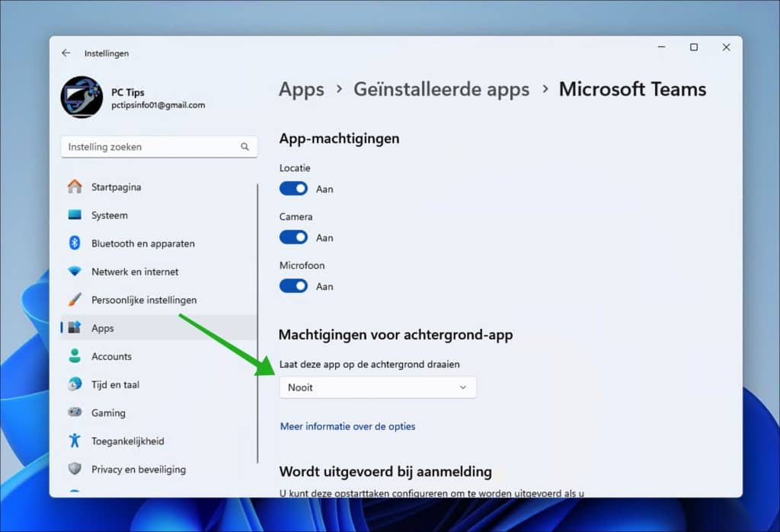Click the back arrow next to Instellingen
Viewport: 780px width, 532px height.
66,53
